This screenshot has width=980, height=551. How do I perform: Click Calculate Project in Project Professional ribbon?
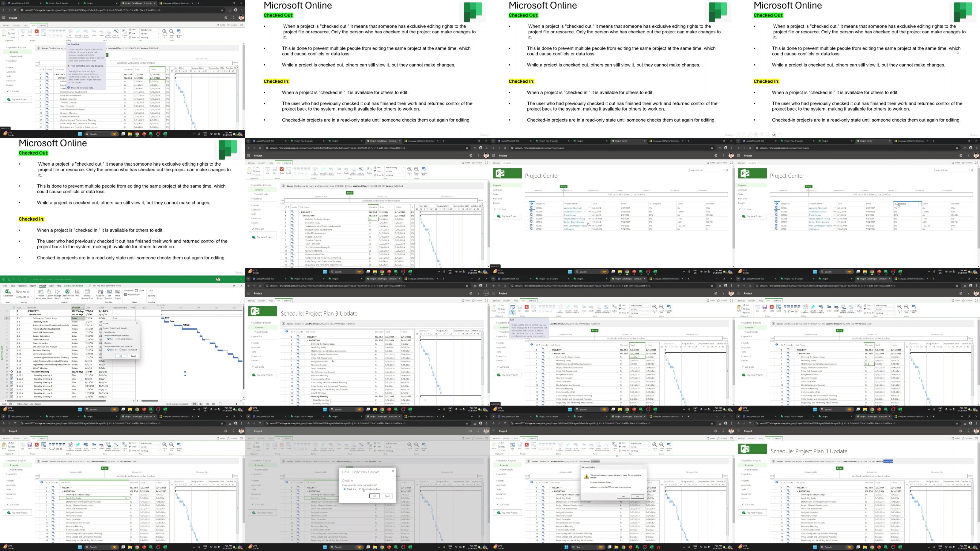pos(100,294)
